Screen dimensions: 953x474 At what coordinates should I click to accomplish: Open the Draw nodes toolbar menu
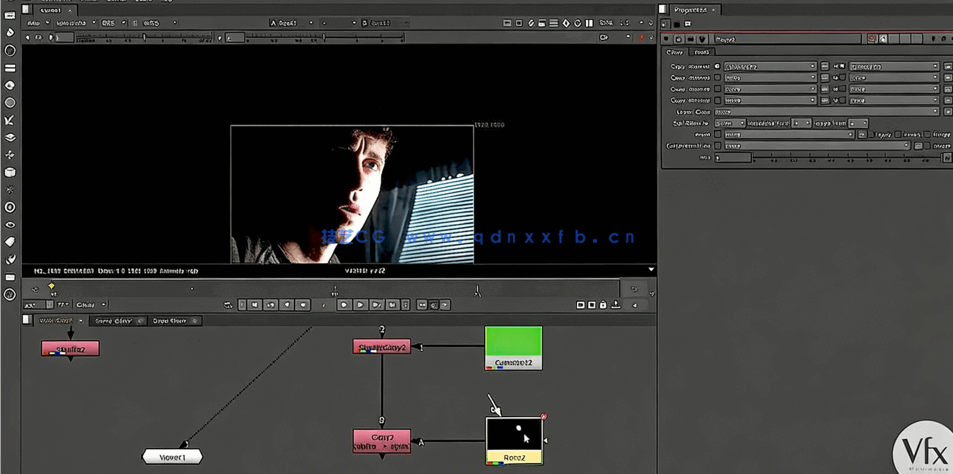pyautogui.click(x=10, y=32)
